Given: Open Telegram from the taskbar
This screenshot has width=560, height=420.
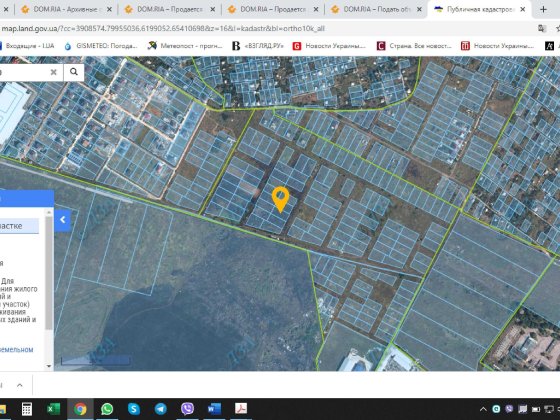Looking at the screenshot, I should pos(160,409).
